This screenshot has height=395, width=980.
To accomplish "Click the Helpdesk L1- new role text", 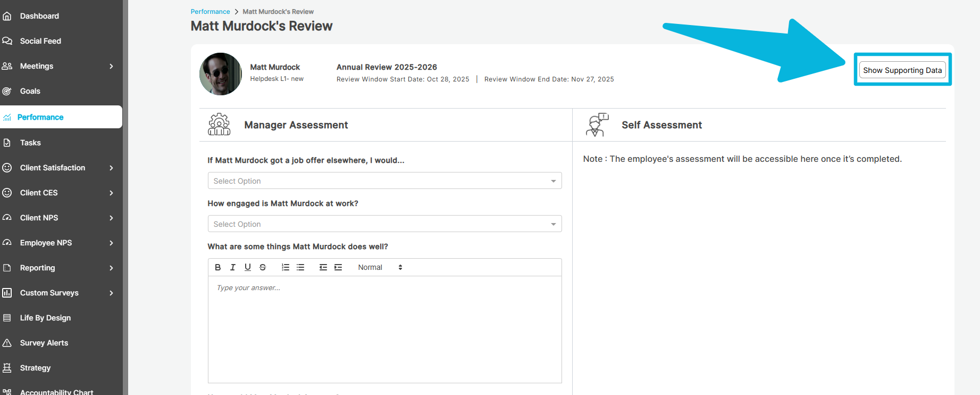I will [277, 79].
